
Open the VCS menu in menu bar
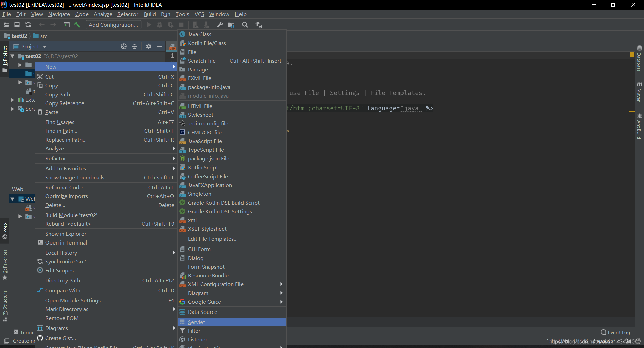[199, 14]
